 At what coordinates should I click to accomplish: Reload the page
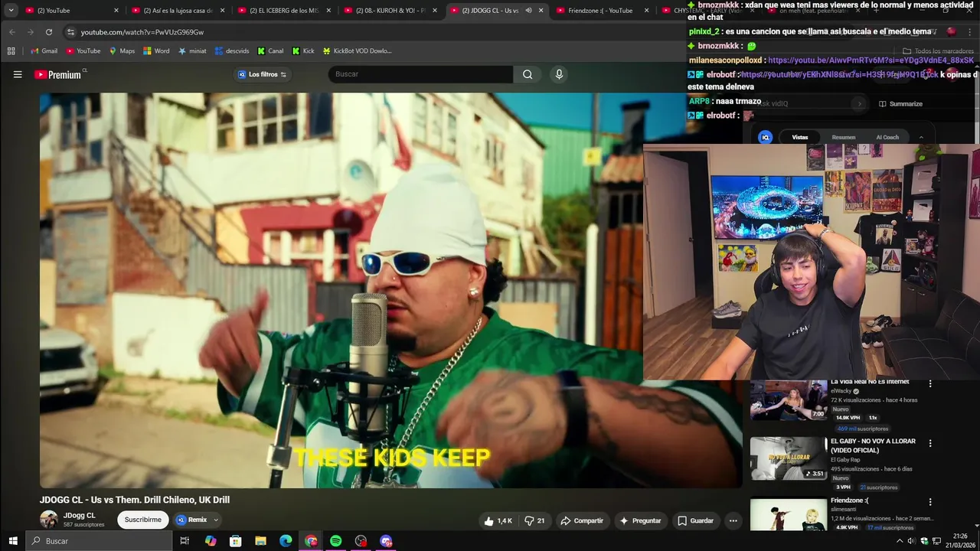click(49, 32)
